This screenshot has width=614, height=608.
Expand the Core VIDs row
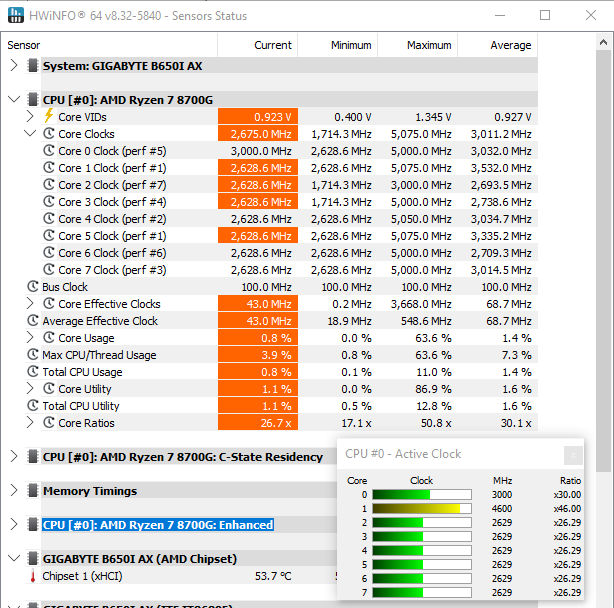[30, 116]
